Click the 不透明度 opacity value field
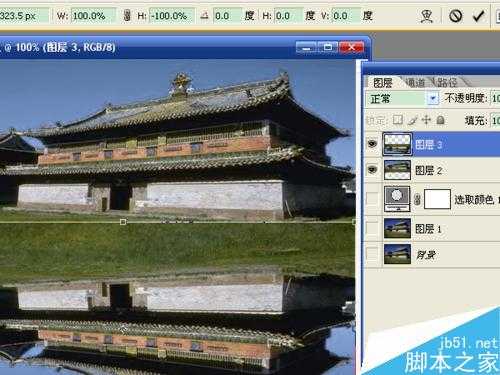500x375 pixels. click(495, 98)
